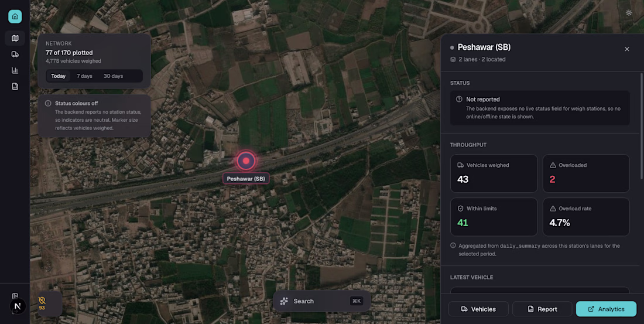Switch period to 30 days
Screen dimensions: 644x324
114,76
